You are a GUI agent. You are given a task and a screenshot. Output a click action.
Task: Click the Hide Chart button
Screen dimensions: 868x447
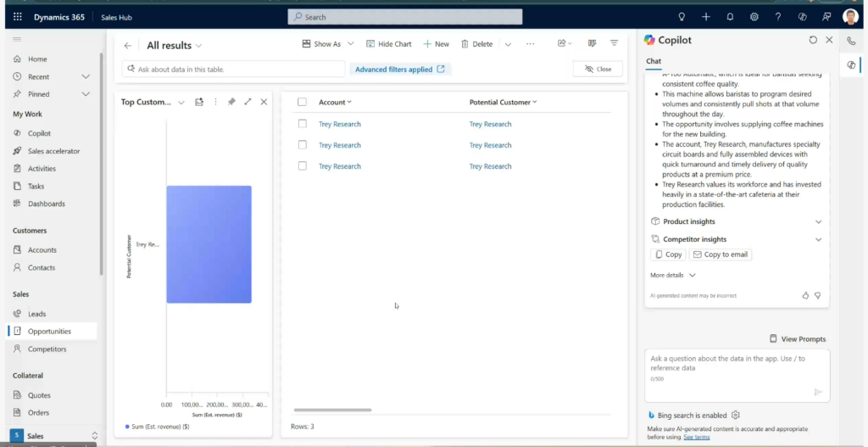(388, 44)
